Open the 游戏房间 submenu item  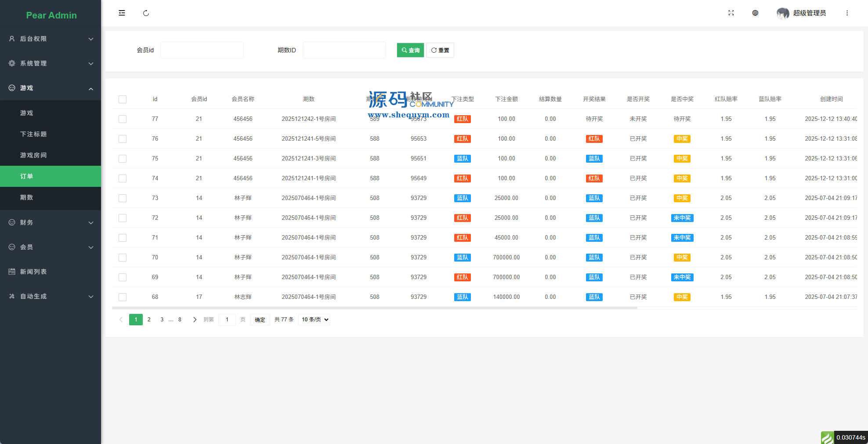(x=33, y=155)
